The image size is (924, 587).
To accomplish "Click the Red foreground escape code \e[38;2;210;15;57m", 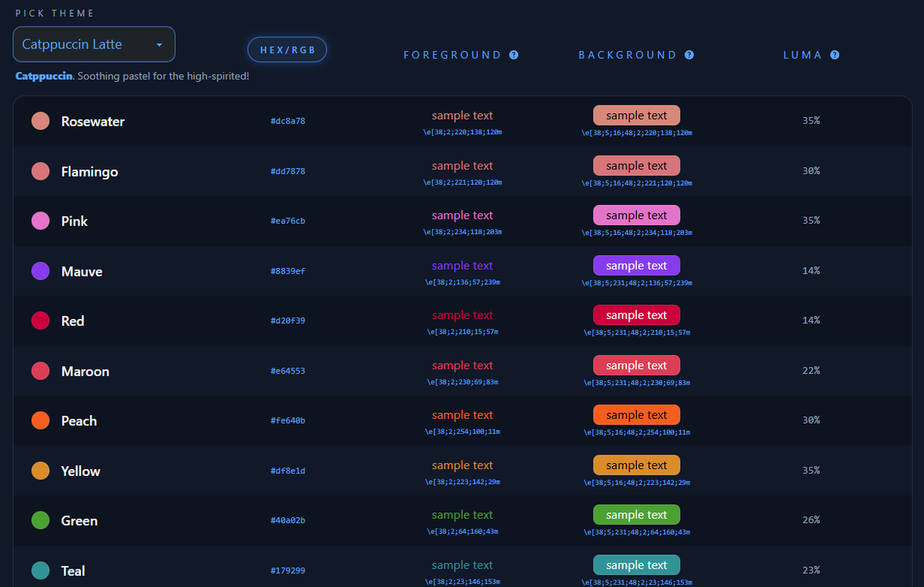I will (x=463, y=332).
